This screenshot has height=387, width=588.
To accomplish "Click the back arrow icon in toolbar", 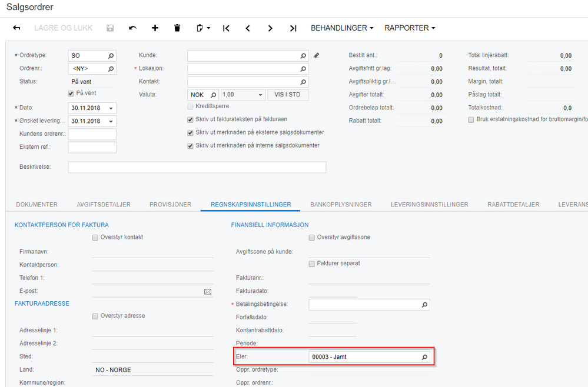I will (x=16, y=28).
